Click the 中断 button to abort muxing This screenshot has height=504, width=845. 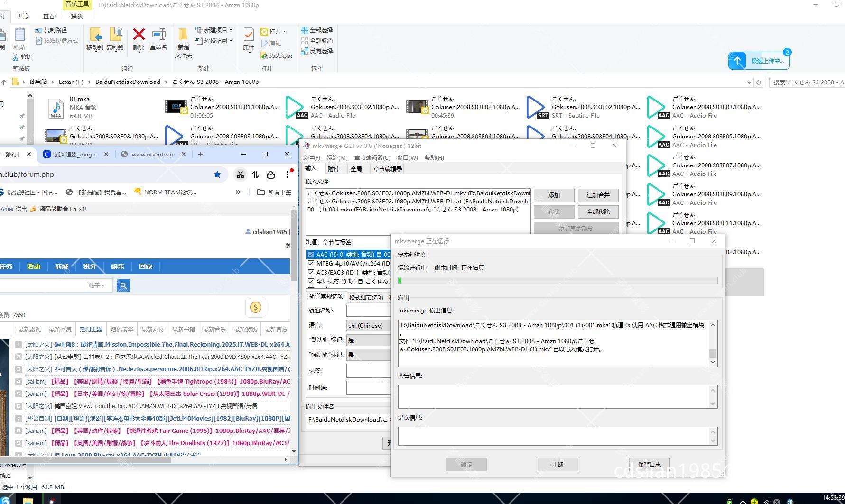[x=557, y=465]
